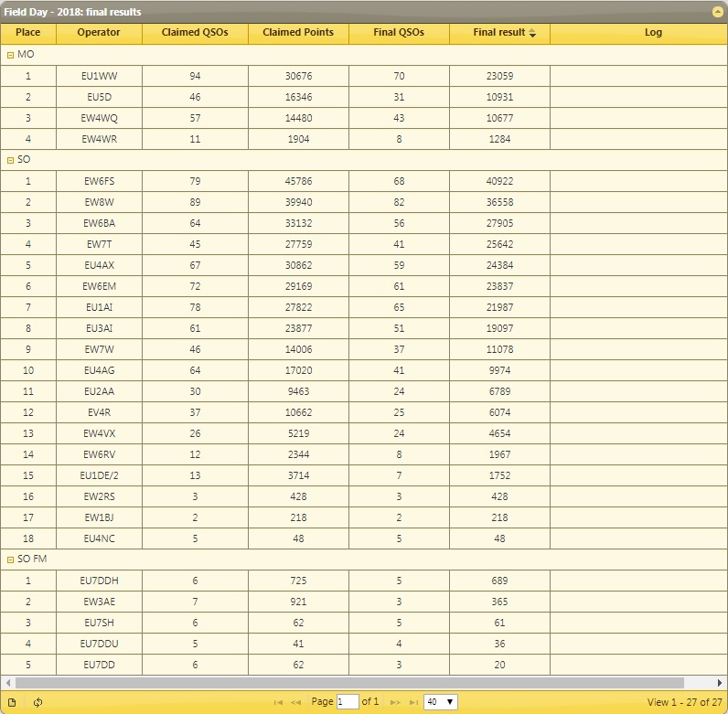Select the EW6FS operator row

click(x=99, y=181)
